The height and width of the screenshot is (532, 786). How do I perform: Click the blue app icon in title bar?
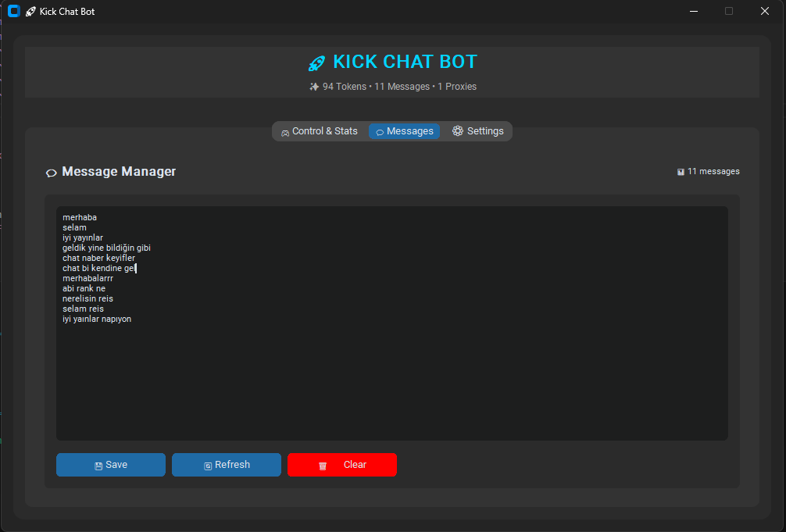coord(13,12)
